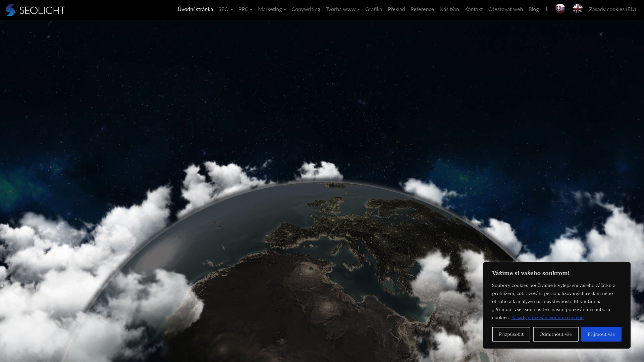This screenshot has width=644, height=362.
Task: Open Zásady cookies (EU) link
Action: point(612,9)
